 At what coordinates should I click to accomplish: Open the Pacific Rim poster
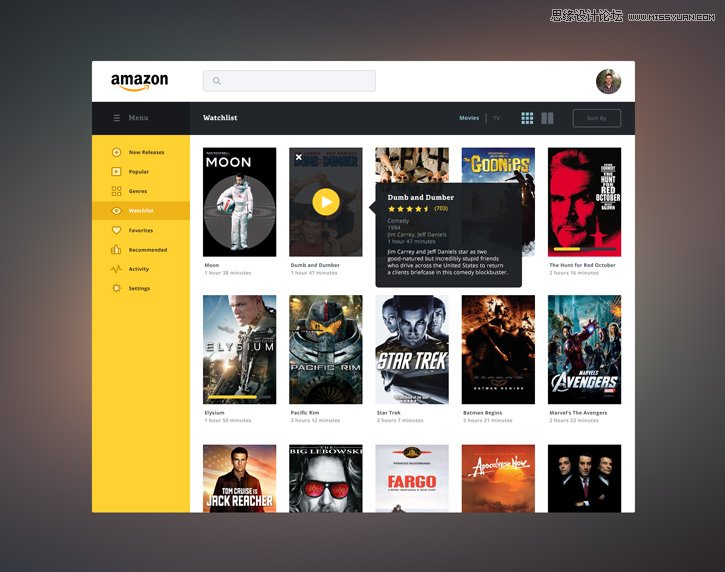coord(326,350)
